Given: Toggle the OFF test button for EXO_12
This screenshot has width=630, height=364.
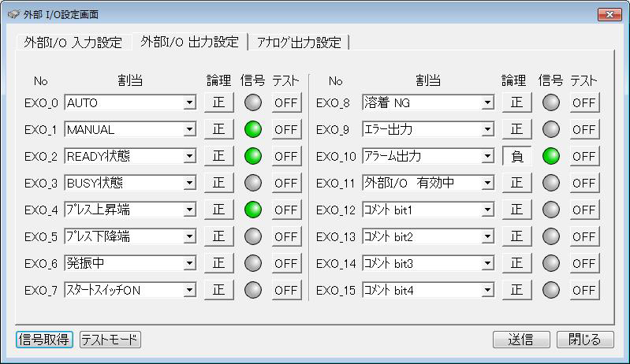Looking at the screenshot, I should tap(584, 210).
